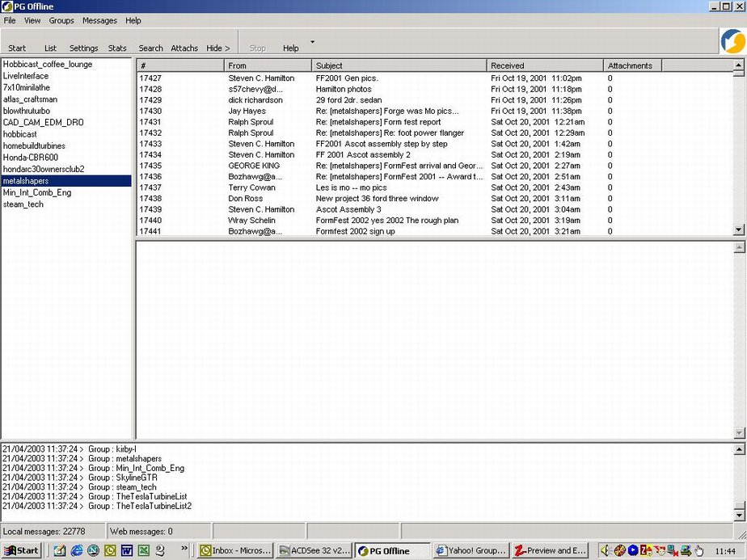Open the Attachs toolbar button
This screenshot has width=747, height=560.
tap(184, 48)
